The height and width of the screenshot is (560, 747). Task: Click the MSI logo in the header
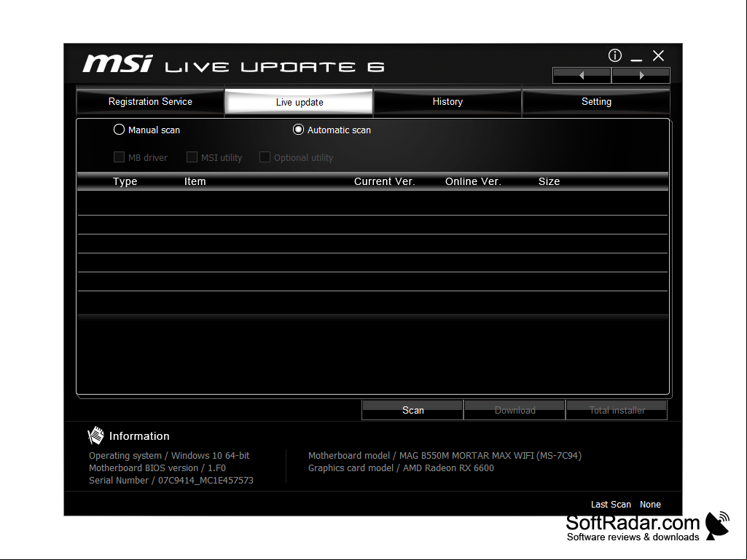(117, 64)
